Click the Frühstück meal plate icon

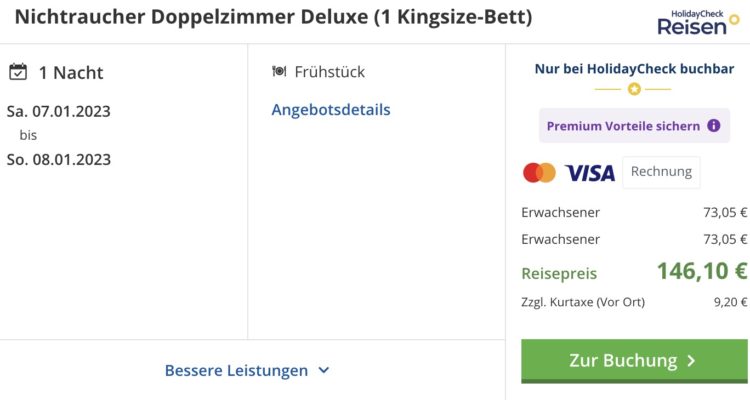click(279, 71)
